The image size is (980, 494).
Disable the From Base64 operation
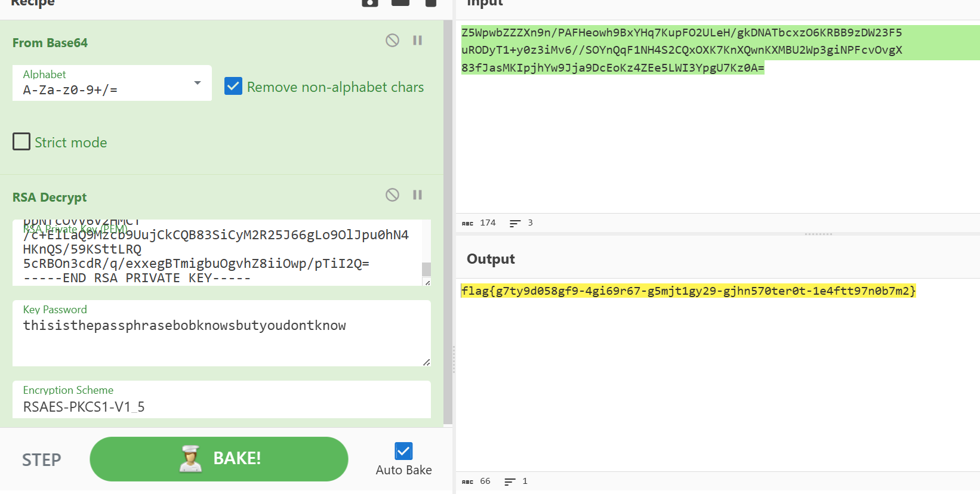(x=392, y=41)
